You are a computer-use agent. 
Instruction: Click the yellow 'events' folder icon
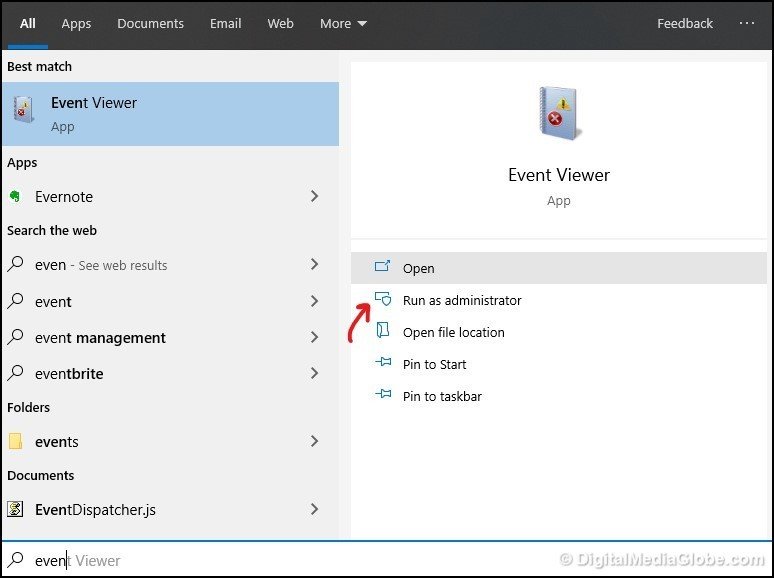coord(15,441)
